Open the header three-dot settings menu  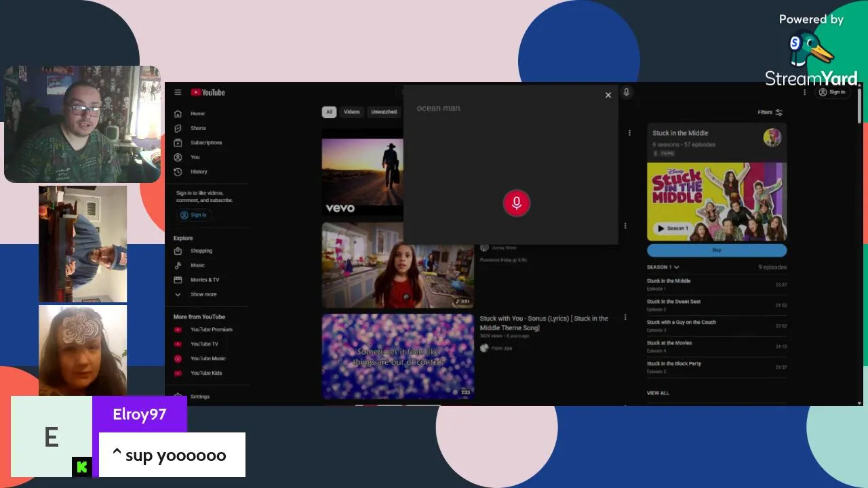tap(805, 92)
